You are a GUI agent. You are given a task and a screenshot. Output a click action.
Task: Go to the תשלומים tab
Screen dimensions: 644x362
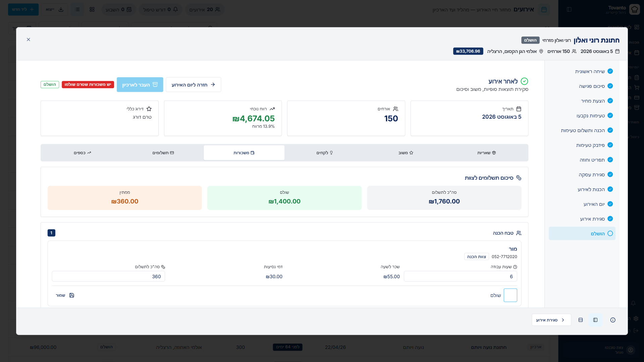[x=163, y=153]
